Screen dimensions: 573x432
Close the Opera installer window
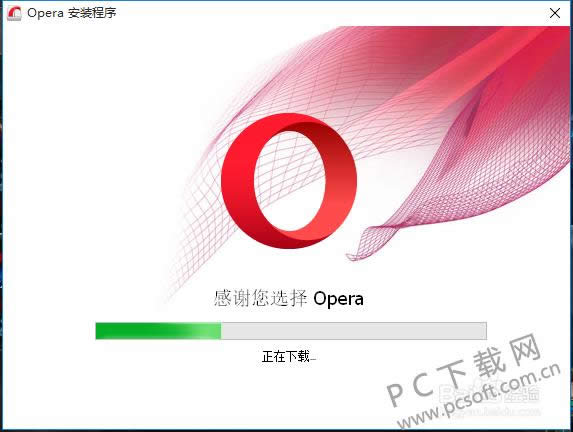tap(555, 13)
